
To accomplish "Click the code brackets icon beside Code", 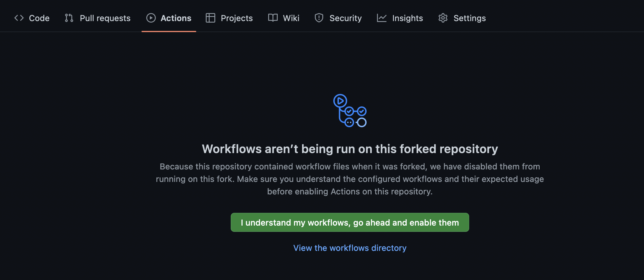I will [x=19, y=18].
